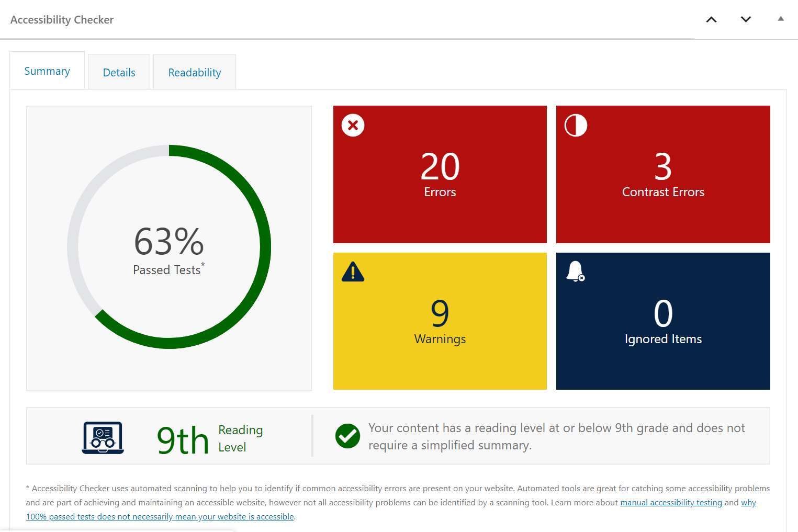Select the 0 Ignored Items dark tile

point(662,321)
